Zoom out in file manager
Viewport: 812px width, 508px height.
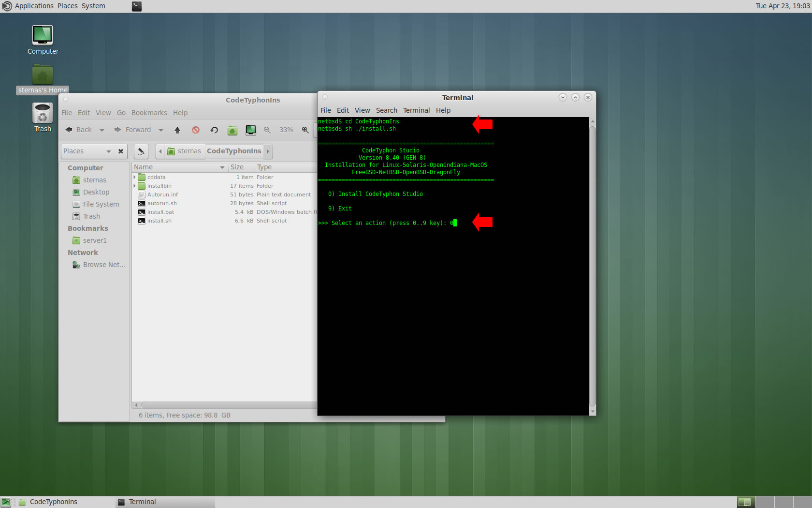267,130
